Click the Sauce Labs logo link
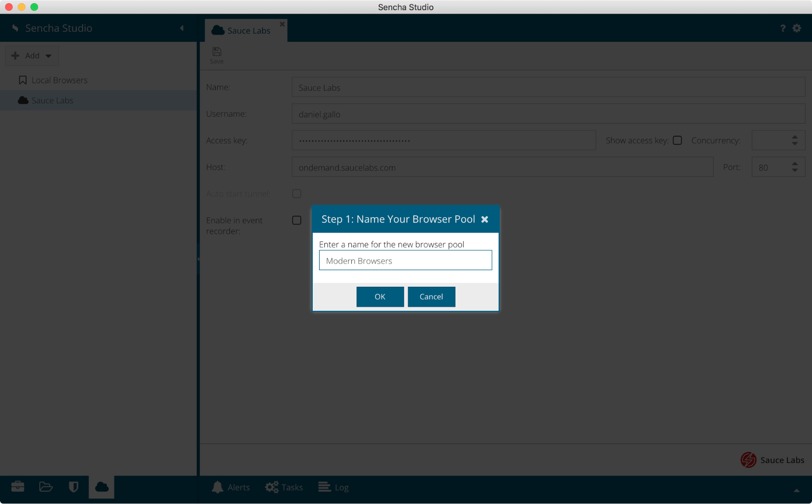This screenshot has width=812, height=504. pos(772,460)
